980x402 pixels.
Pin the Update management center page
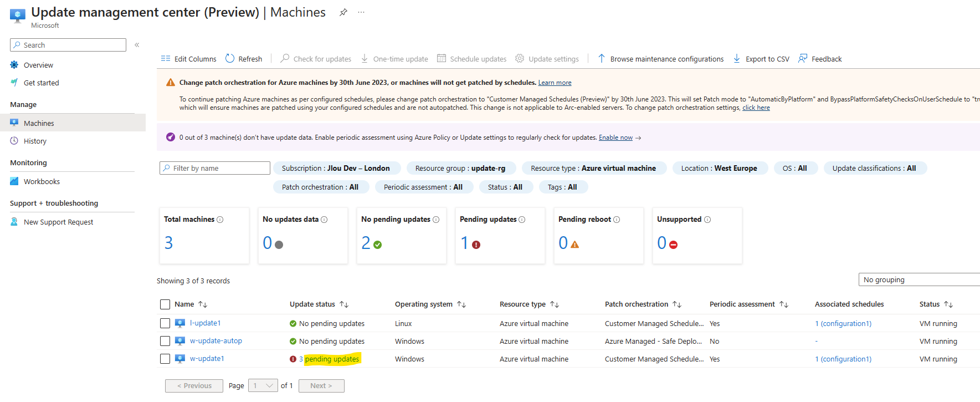coord(343,12)
